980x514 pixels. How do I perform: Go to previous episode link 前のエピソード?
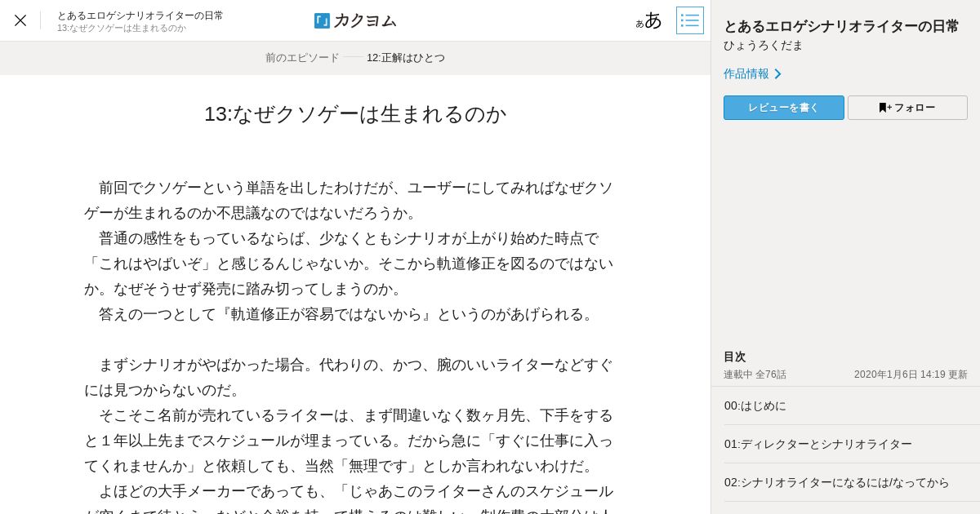[302, 58]
